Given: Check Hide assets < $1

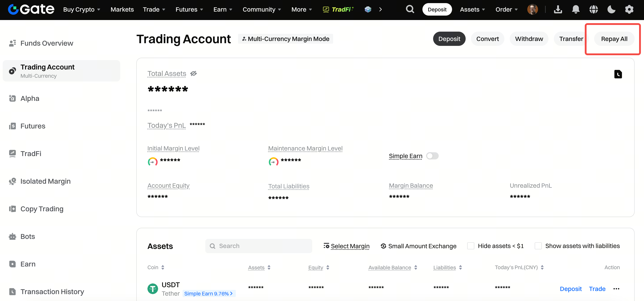Looking at the screenshot, I should pyautogui.click(x=471, y=246).
